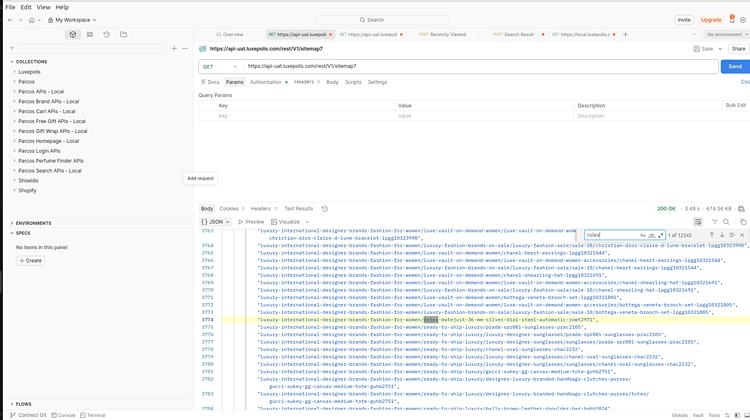The image size is (750, 420).
Task: Click the response search magnifier icon
Action: point(726,222)
